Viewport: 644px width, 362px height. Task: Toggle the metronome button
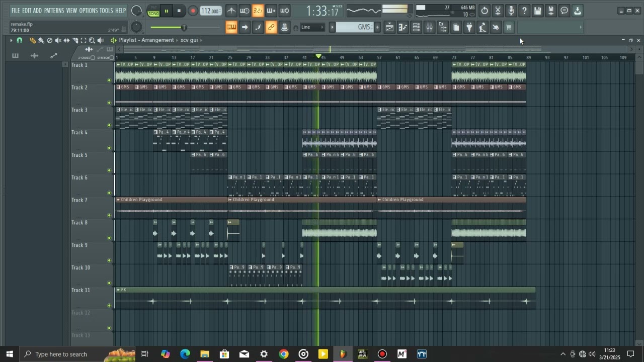point(231,11)
